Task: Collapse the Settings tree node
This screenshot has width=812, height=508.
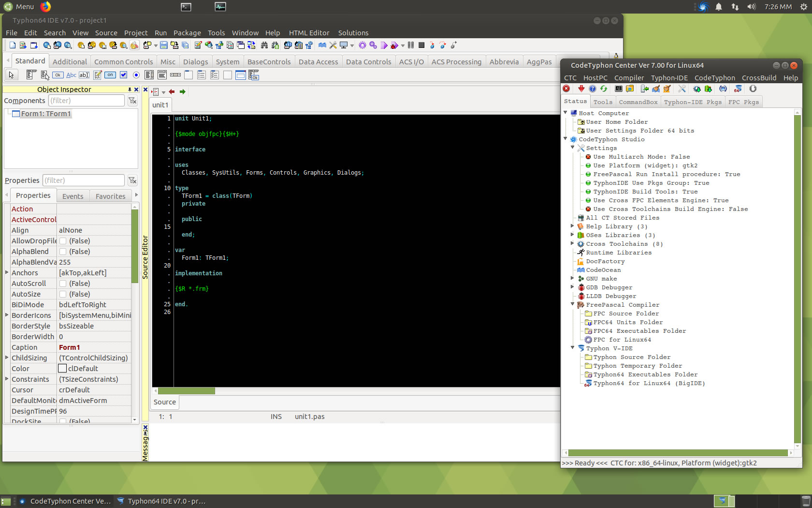Action: pyautogui.click(x=573, y=148)
